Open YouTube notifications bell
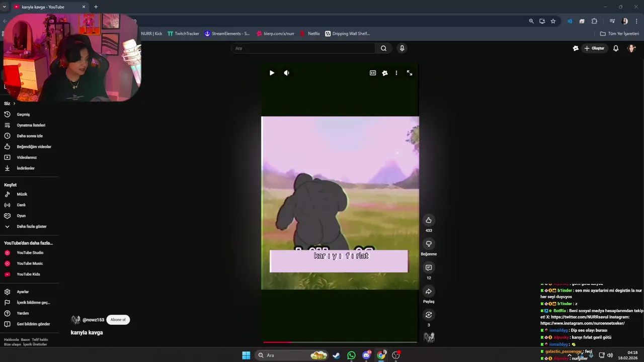This screenshot has width=644, height=362. [x=616, y=48]
